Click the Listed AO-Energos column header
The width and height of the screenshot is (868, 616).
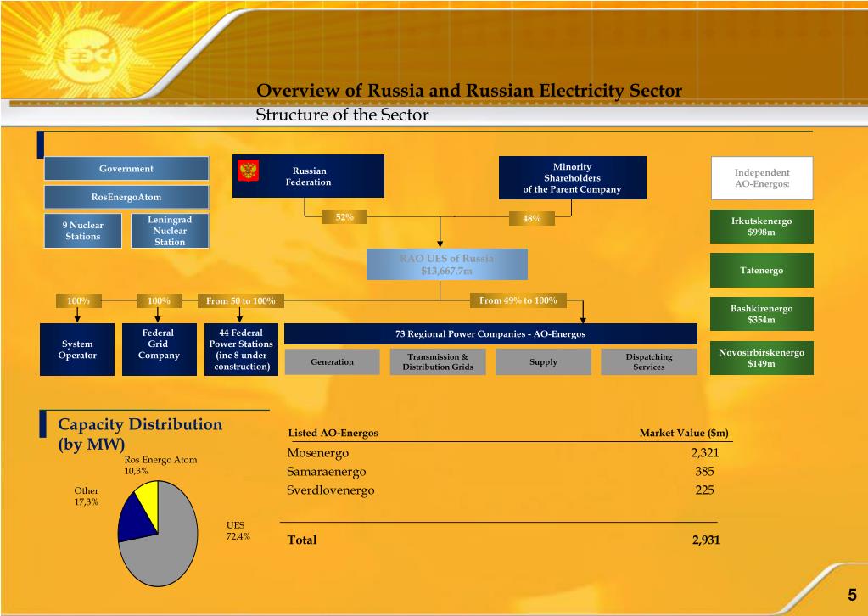coord(333,433)
